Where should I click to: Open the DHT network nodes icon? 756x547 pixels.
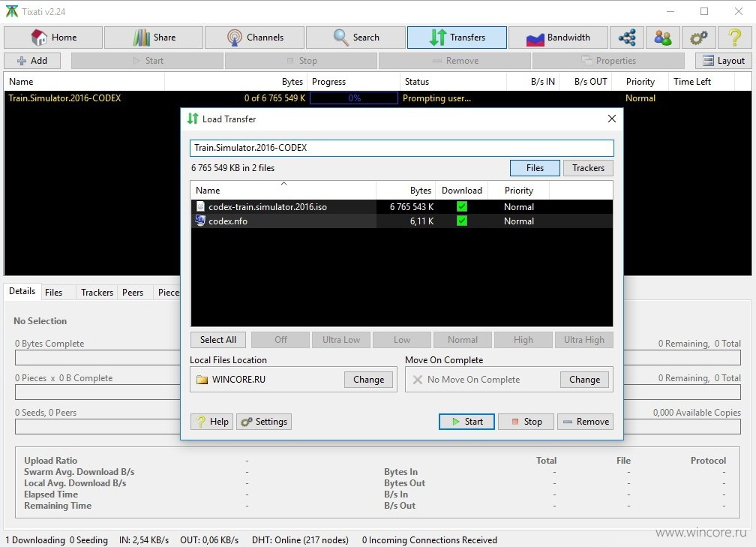point(627,38)
